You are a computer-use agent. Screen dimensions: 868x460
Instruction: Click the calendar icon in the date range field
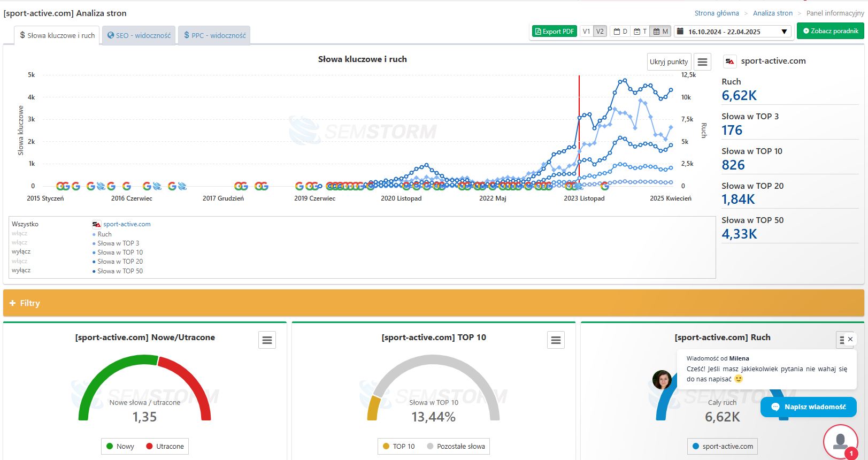[680, 32]
